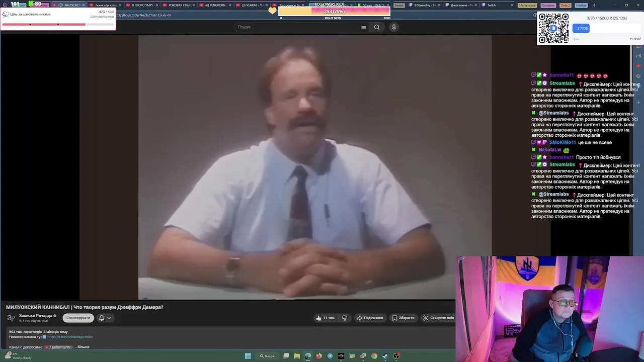Click the 594 тис. переглядів view count
The width and height of the screenshot is (644, 362).
pos(25,332)
